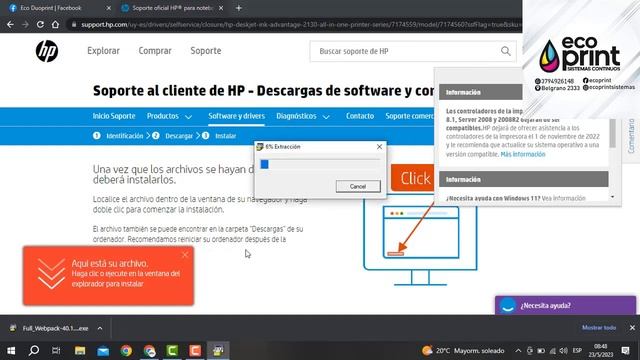Image resolution: width=640 pixels, height=360 pixels.
Task: Open the Soporte menu
Action: (206, 51)
